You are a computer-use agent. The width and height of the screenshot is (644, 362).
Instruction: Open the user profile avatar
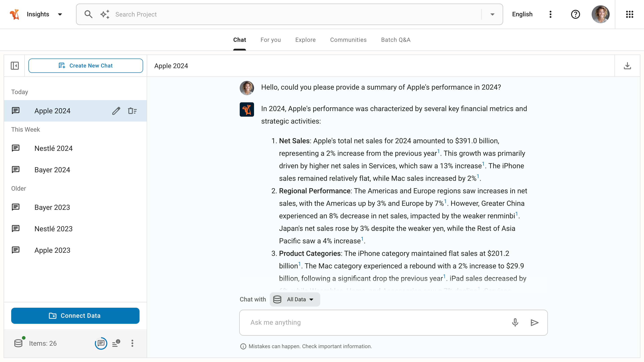(600, 14)
